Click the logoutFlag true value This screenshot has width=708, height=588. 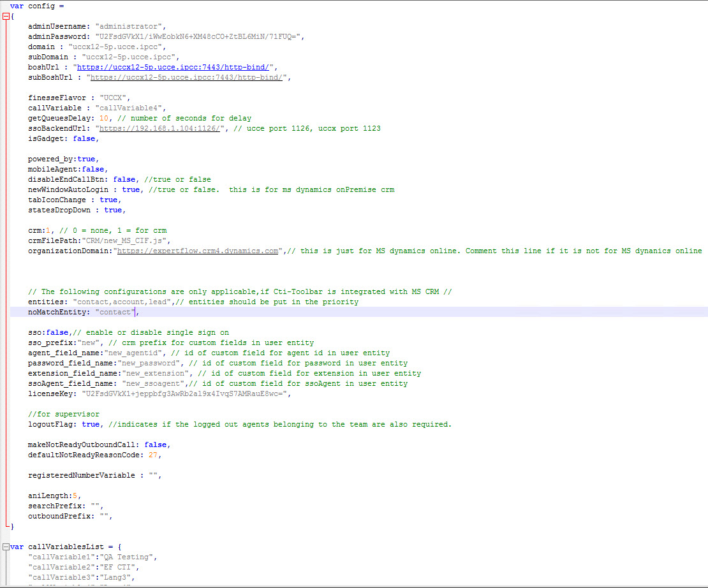91,424
